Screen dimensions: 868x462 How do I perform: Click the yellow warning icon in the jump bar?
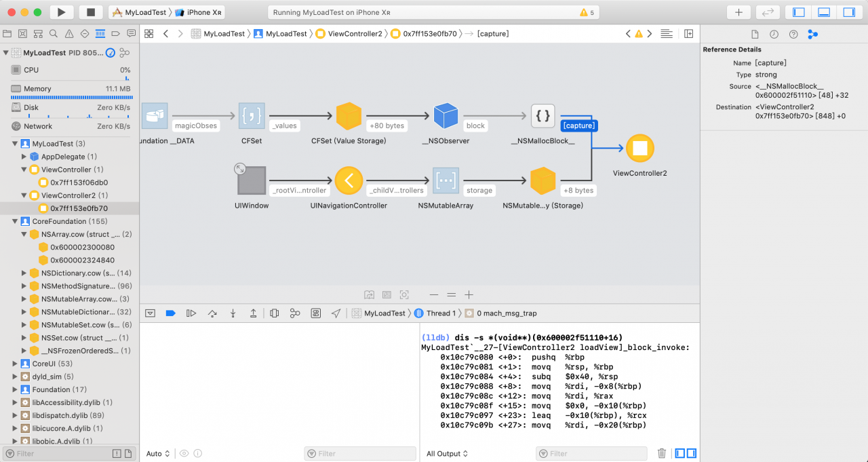point(638,33)
